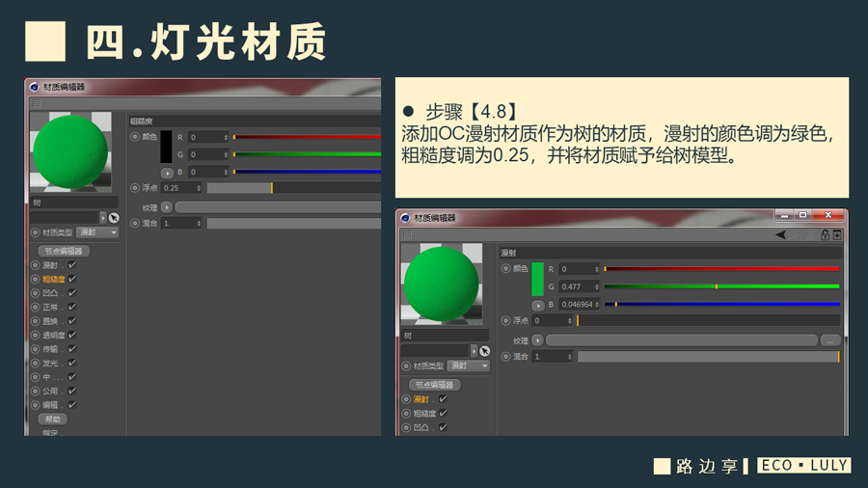
Task: Select the 置换 channel tab
Action: pyautogui.click(x=50, y=321)
